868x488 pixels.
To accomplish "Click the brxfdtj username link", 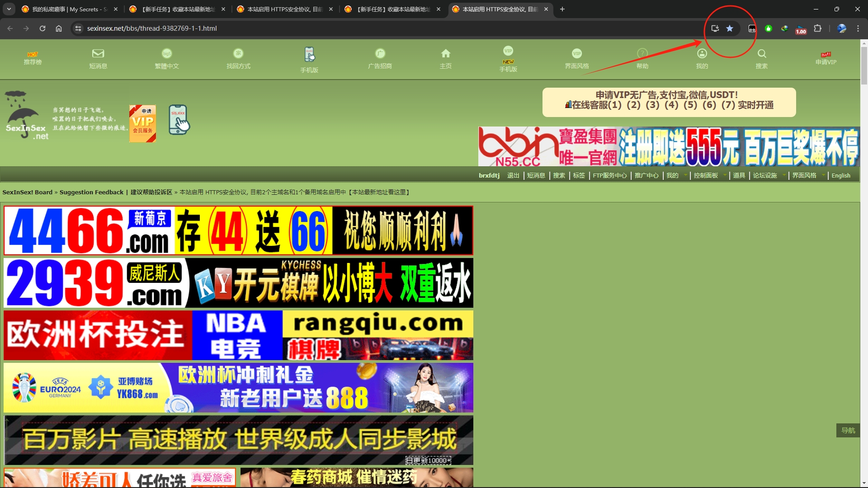I will (x=489, y=175).
